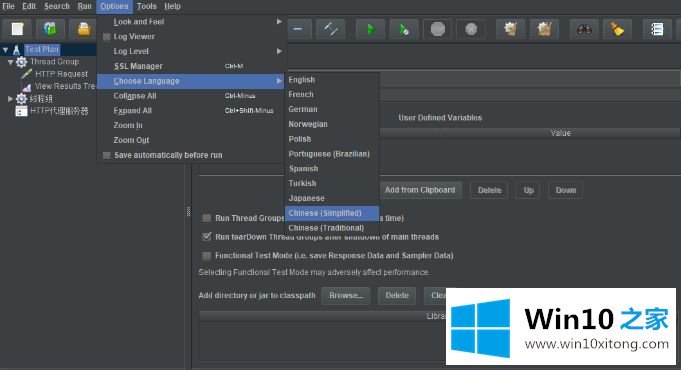Enable Functional Test Mode checkbox
The height and width of the screenshot is (370, 681).
(x=207, y=256)
